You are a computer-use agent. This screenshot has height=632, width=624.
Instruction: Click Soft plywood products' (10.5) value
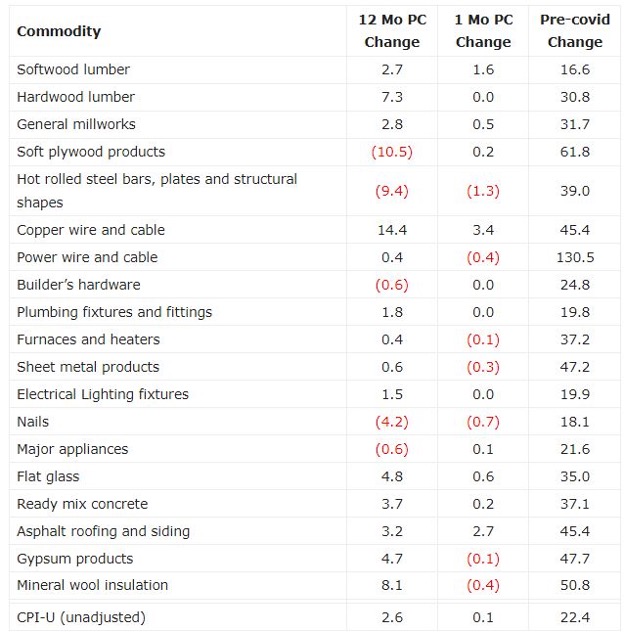tap(392, 152)
